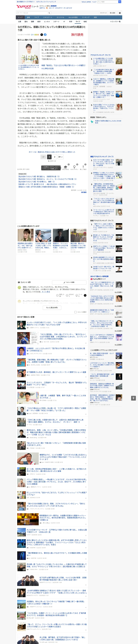Click the Yahoo! JAPAN News logo
The height and width of the screenshot is (644, 138).
tap(27, 7)
